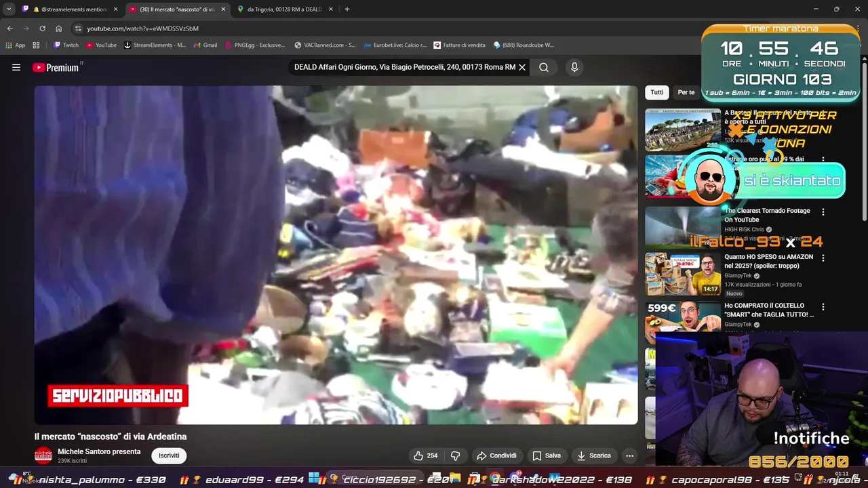Image resolution: width=868 pixels, height=488 pixels.
Task: Go back in browser history
Action: 9,28
